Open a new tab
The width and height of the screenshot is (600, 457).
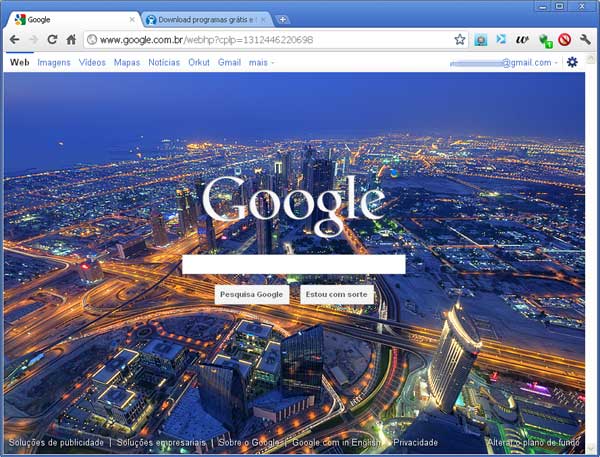(x=283, y=19)
